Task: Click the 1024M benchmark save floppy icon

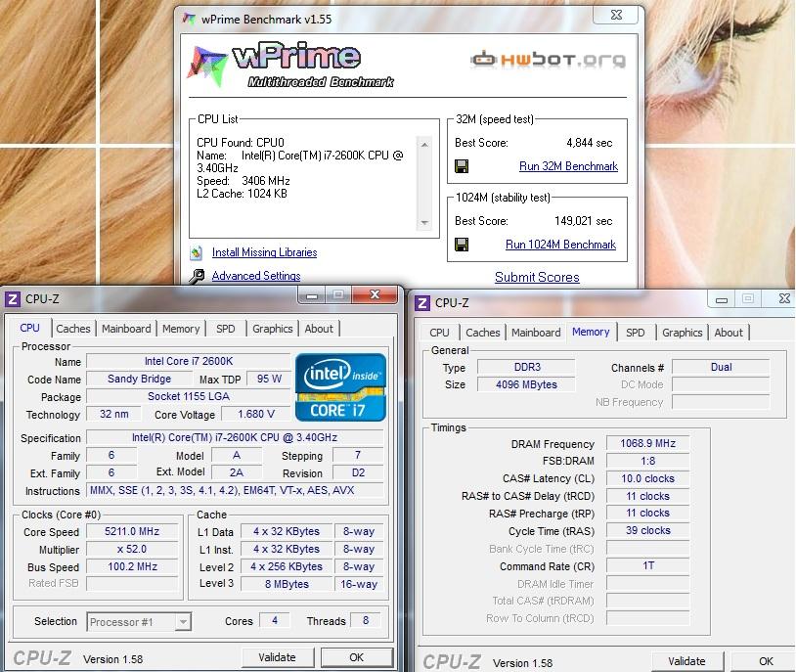Action: (x=462, y=245)
